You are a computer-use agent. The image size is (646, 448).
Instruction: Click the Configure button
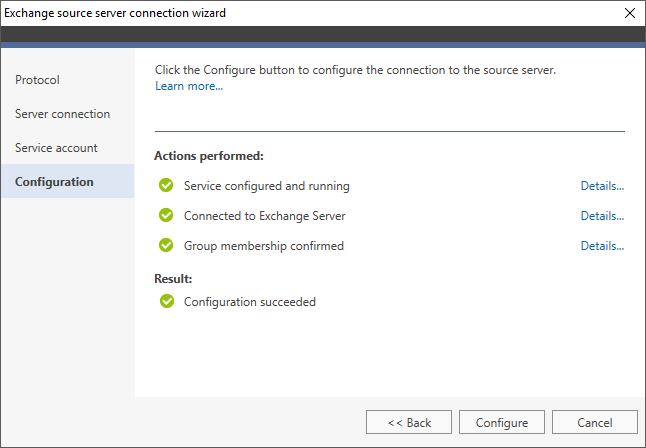[502, 422]
